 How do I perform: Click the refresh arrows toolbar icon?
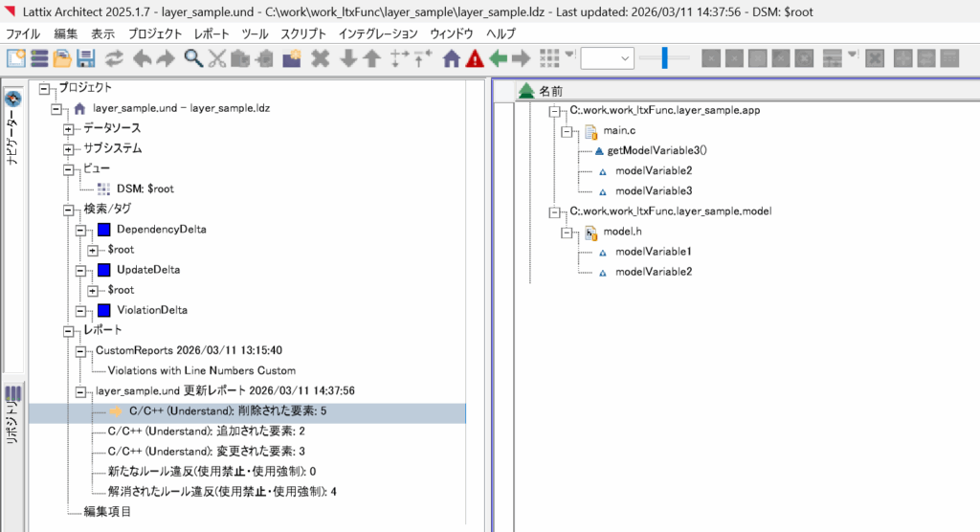click(x=115, y=58)
